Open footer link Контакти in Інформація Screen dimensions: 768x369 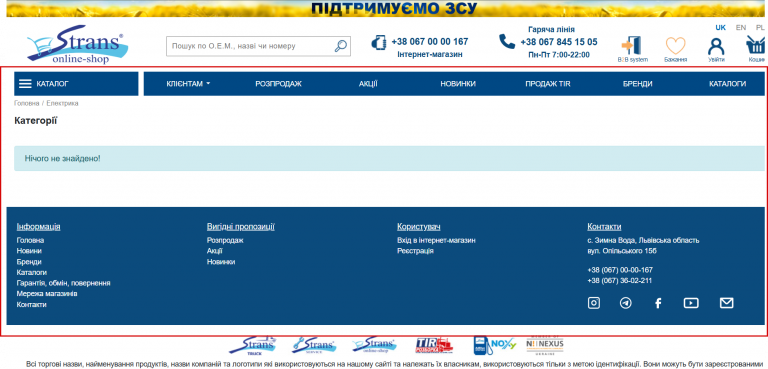[31, 304]
